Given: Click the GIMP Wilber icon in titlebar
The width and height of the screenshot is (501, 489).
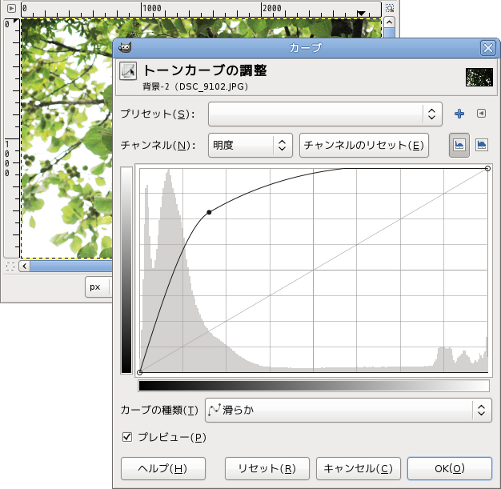Looking at the screenshot, I should 125,47.
